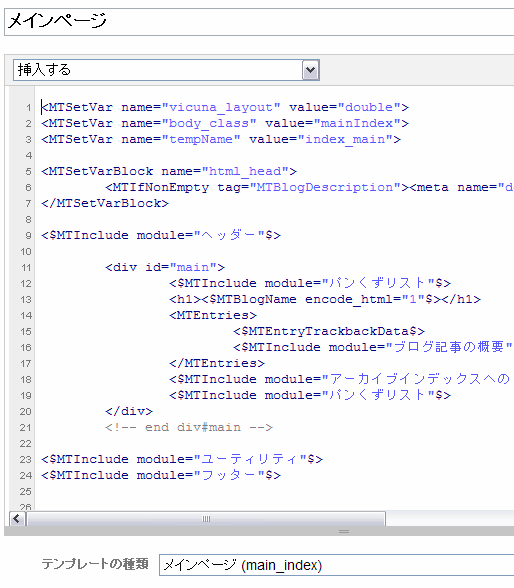Click the horizontal scrollbar left arrow
The height and width of the screenshot is (588, 514).
(x=17, y=519)
